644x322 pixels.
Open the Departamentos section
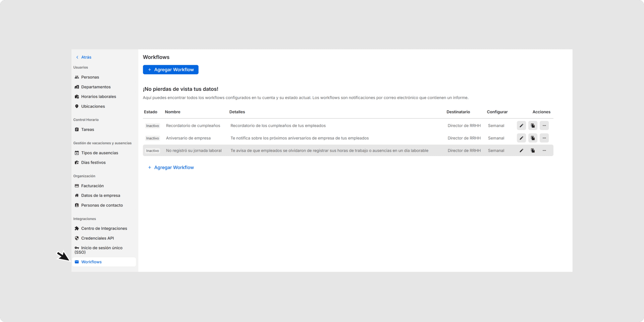[96, 87]
